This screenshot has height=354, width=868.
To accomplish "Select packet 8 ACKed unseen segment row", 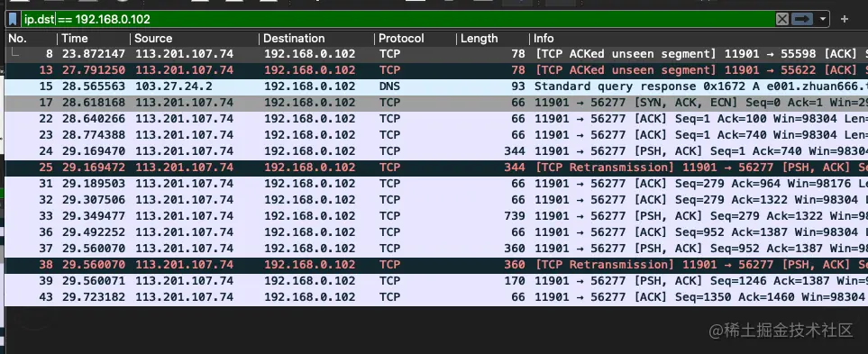I will [436, 54].
